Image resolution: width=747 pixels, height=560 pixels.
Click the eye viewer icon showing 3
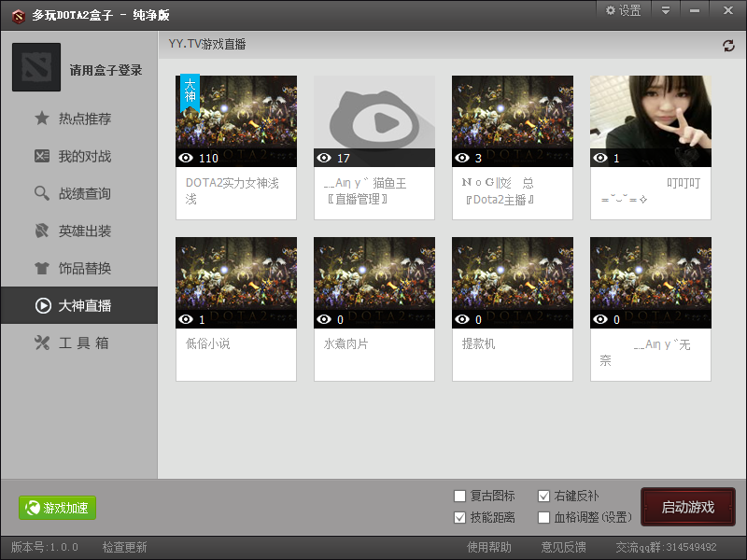(462, 158)
